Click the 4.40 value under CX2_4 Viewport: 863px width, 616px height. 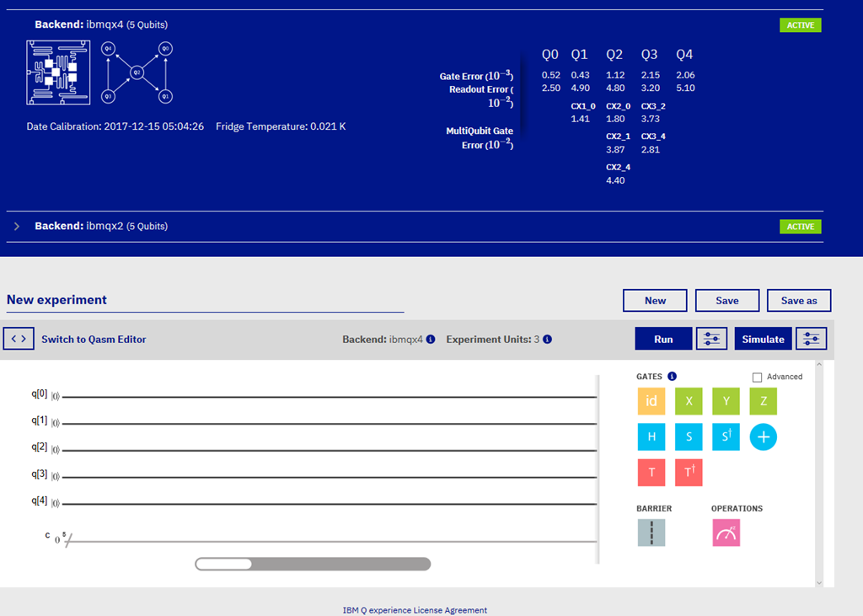point(615,180)
